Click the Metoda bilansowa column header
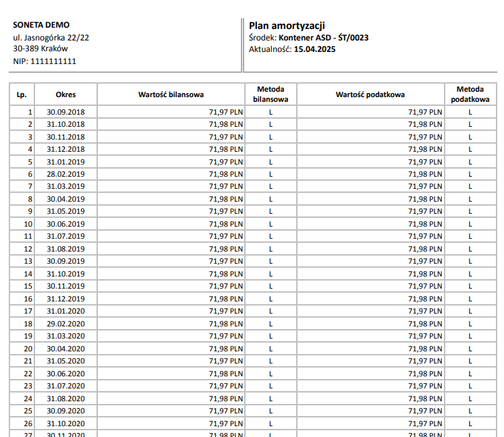The image size is (504, 437). coord(271,94)
